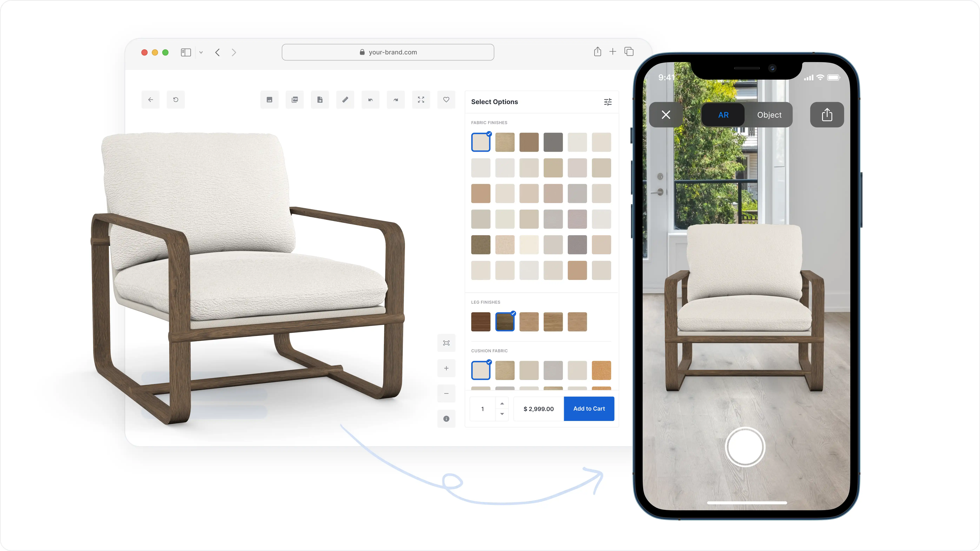Share the page from browser toolbar
The image size is (980, 551).
point(598,51)
